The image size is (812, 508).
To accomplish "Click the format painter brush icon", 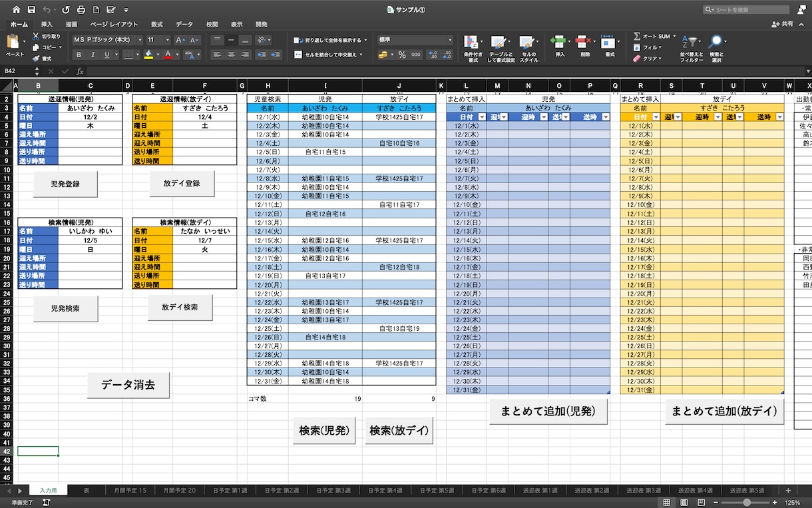I will [x=35, y=59].
